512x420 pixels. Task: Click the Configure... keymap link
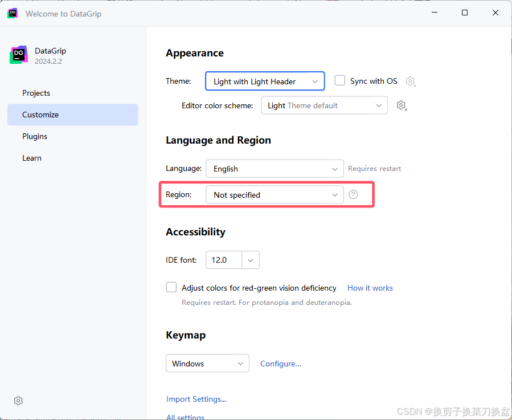[281, 364]
